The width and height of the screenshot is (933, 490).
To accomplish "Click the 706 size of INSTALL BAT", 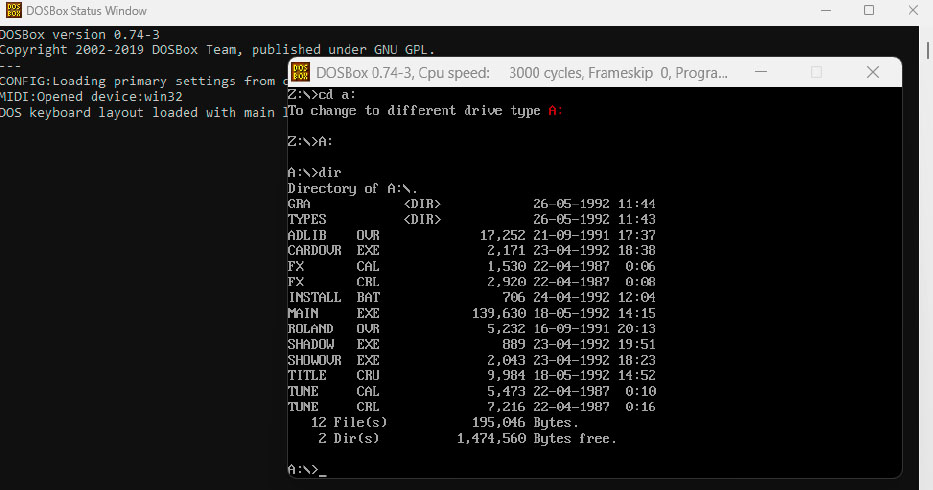I will point(514,297).
